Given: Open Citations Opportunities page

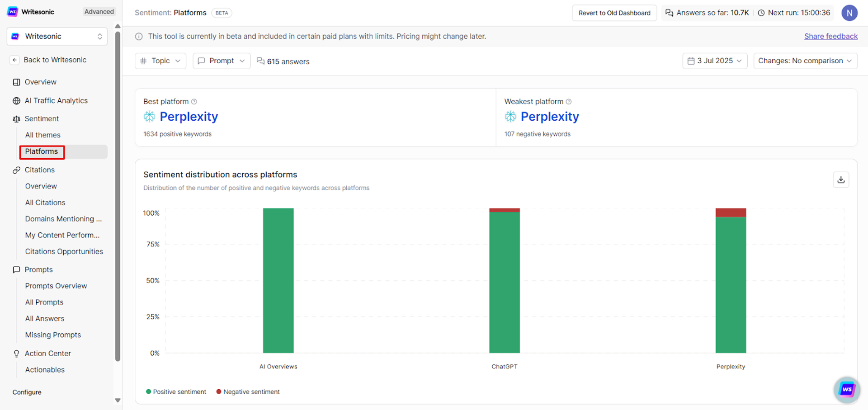Looking at the screenshot, I should coord(64,251).
